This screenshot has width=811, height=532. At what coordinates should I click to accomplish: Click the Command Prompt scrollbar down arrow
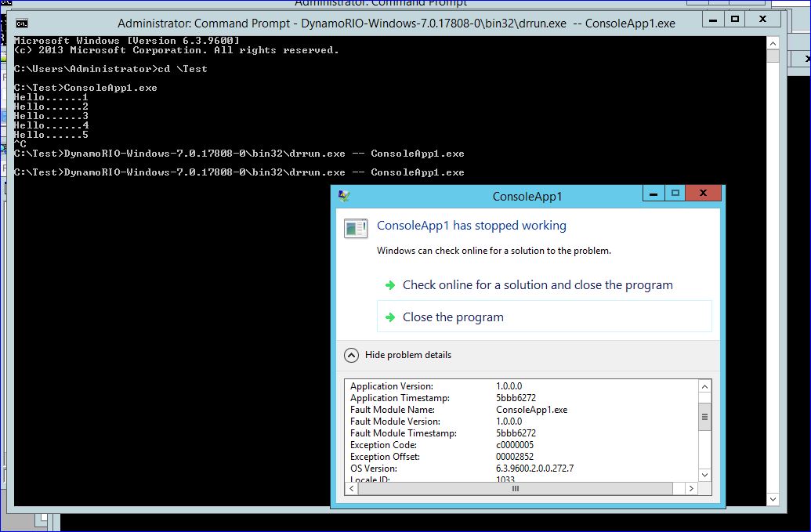tap(773, 499)
